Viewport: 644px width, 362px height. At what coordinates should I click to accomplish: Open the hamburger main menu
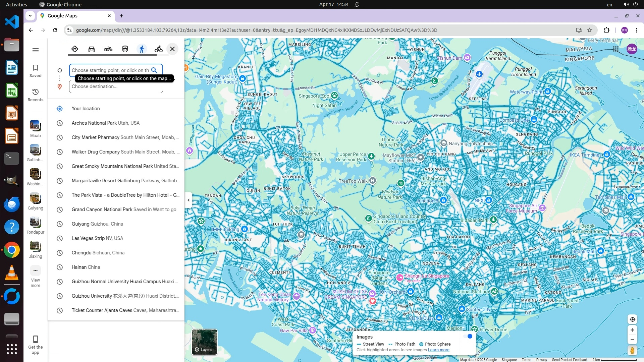pyautogui.click(x=35, y=50)
